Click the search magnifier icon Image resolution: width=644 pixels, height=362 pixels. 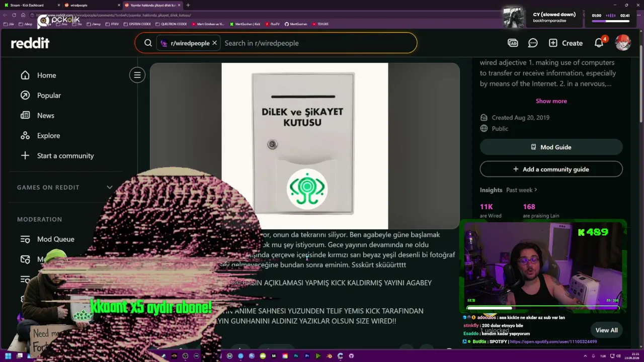tap(148, 43)
